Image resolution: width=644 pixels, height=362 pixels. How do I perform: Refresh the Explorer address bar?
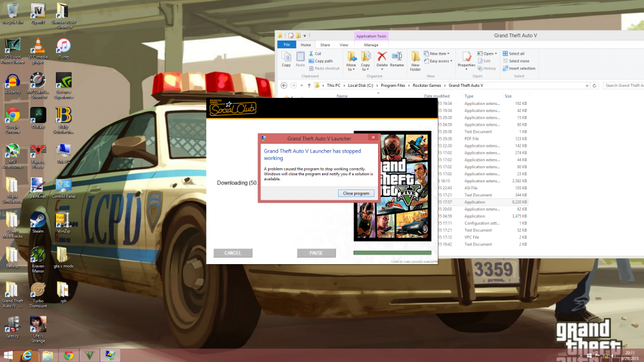pyautogui.click(x=594, y=86)
